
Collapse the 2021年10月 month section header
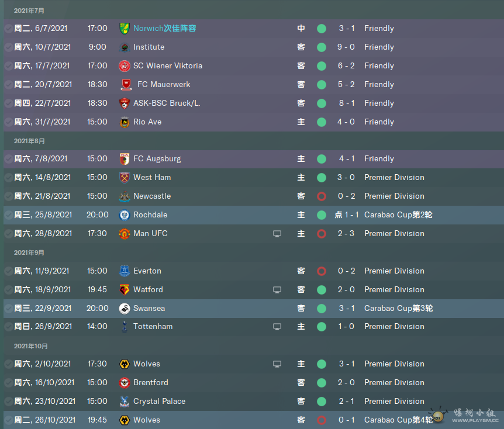coord(31,346)
